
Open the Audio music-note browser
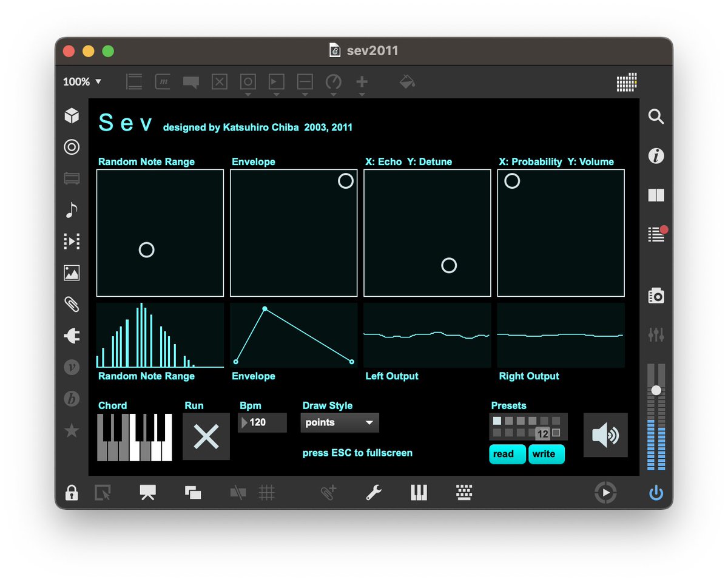pos(72,210)
